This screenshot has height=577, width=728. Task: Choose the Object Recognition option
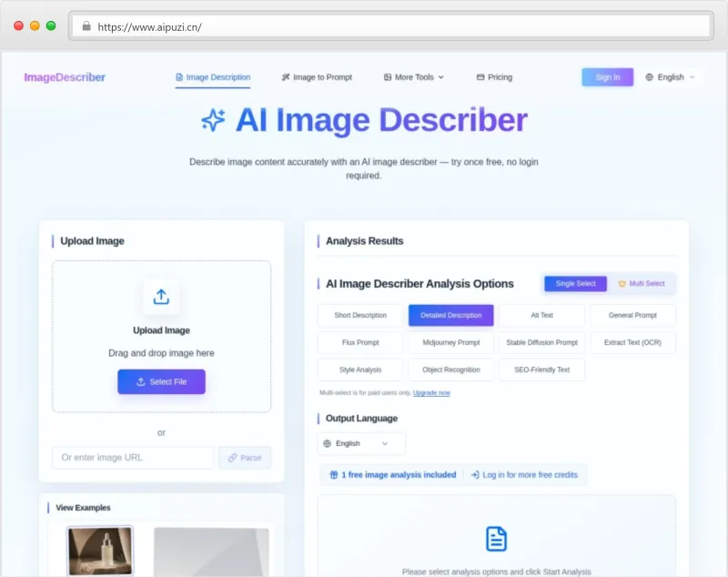pyautogui.click(x=450, y=370)
